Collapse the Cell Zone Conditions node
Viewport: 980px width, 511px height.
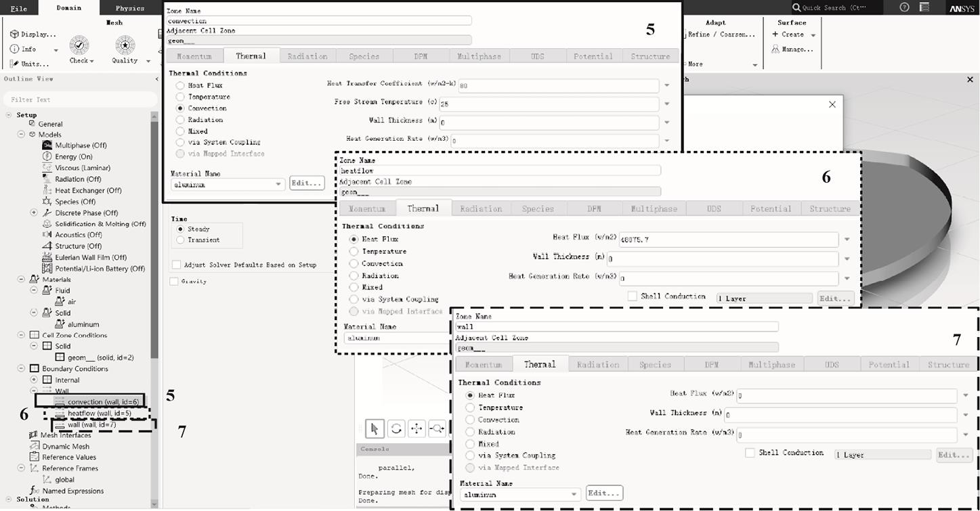click(x=21, y=335)
